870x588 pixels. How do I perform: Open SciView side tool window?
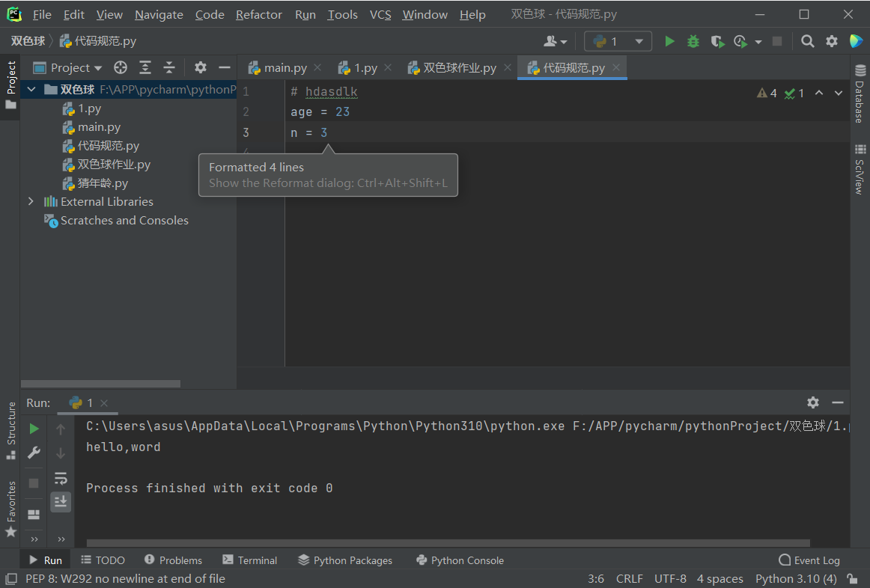pos(860,169)
